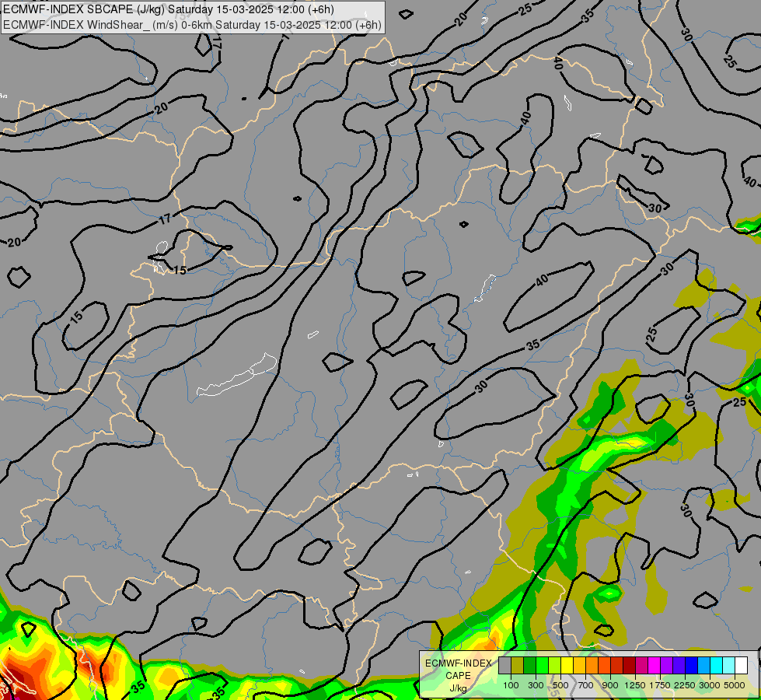Image resolution: width=761 pixels, height=700 pixels.
Task: Click the legend label 5000
Action: pos(735,685)
